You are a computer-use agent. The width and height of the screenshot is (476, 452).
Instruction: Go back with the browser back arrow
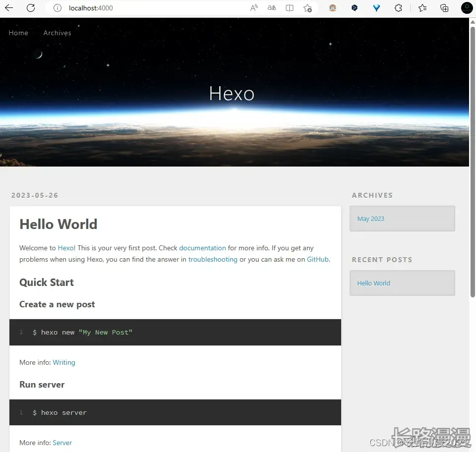[9, 8]
